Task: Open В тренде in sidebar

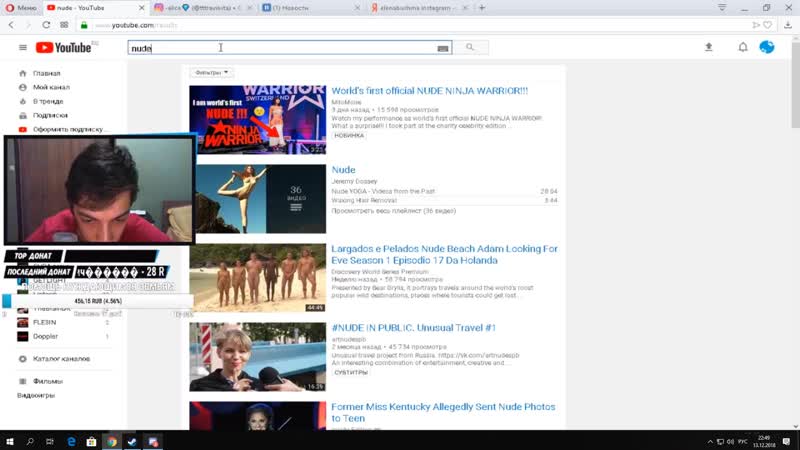Action: 47,102
